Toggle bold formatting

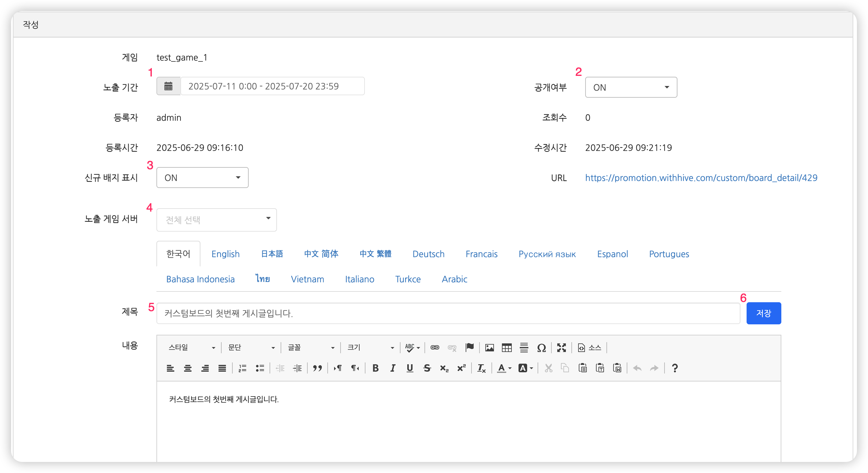[375, 368]
